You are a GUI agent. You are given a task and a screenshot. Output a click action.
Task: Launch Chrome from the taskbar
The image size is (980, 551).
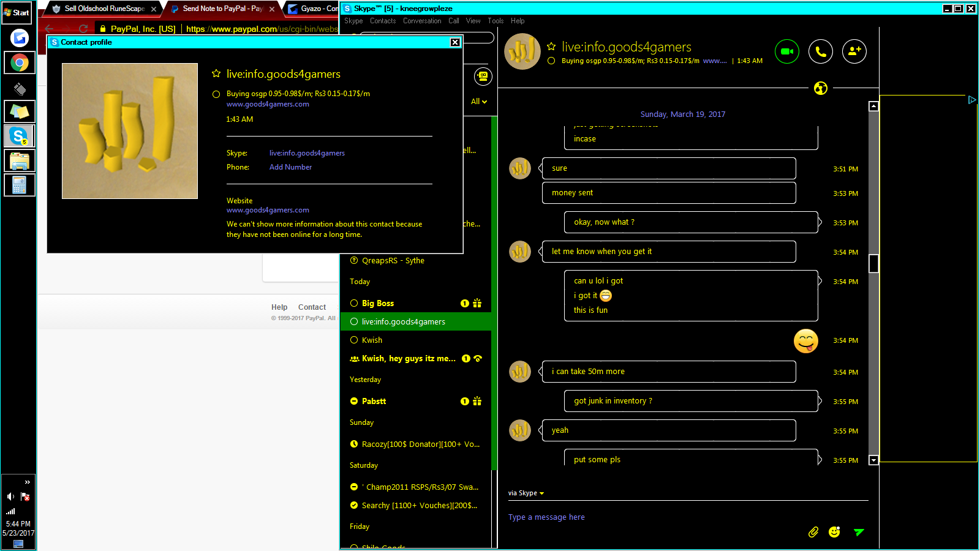pos(20,62)
